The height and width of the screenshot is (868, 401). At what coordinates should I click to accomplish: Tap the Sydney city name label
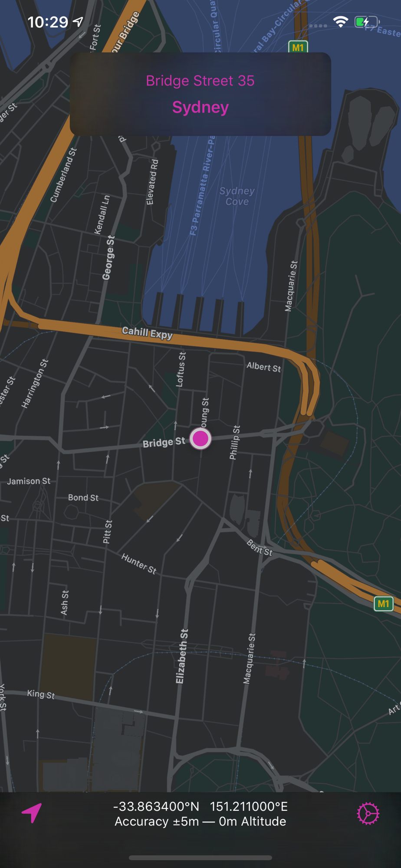200,107
